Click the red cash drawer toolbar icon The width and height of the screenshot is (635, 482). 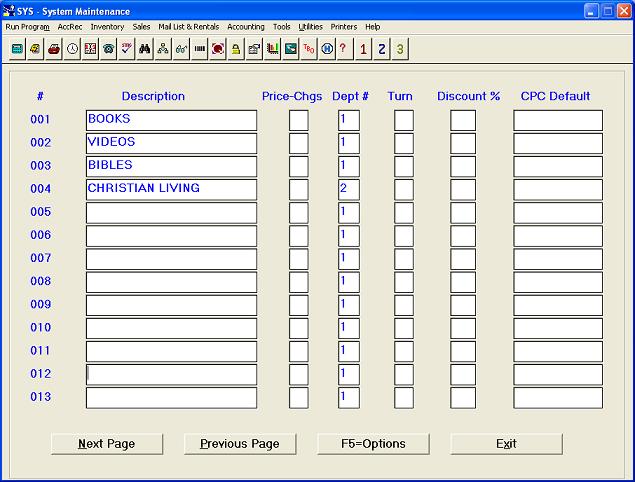[53, 49]
